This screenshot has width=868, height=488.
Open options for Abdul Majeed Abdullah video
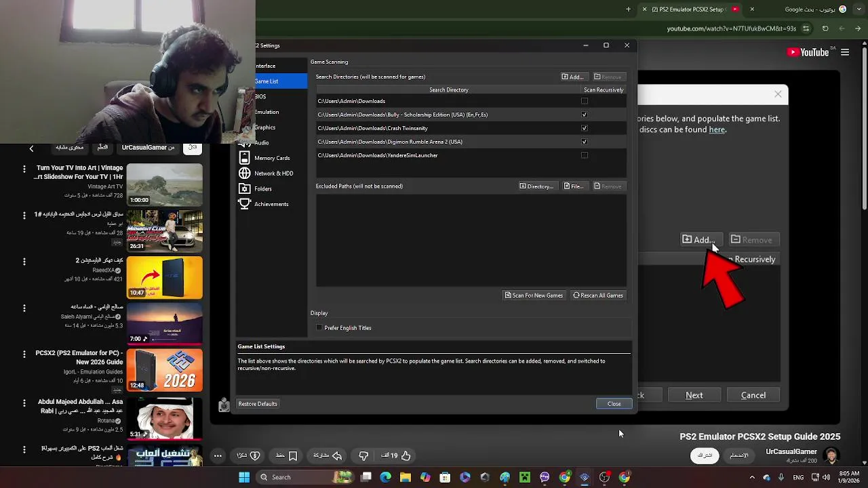point(24,403)
